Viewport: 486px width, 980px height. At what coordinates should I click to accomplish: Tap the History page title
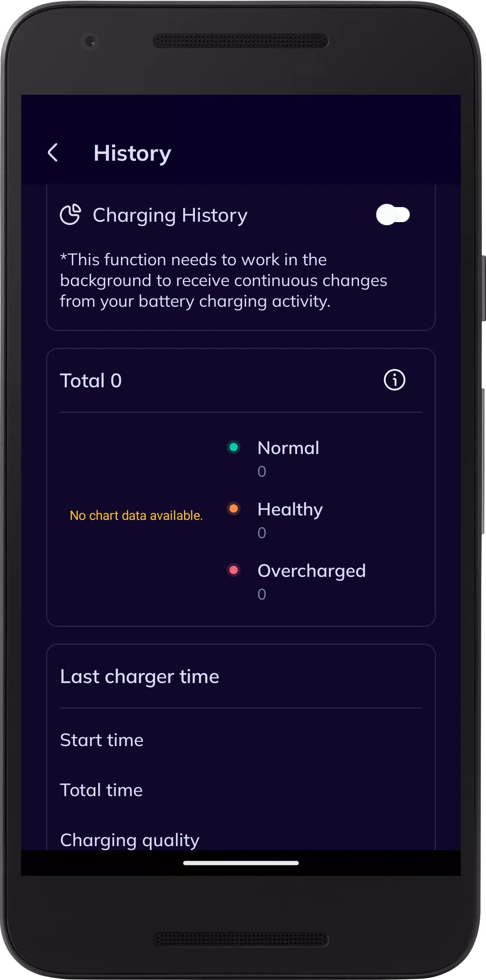pos(132,153)
